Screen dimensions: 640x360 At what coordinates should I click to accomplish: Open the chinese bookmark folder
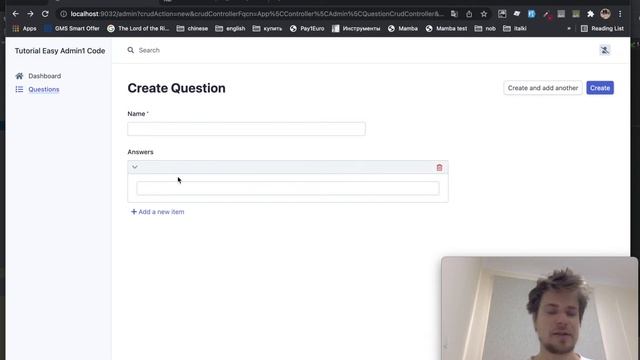(192, 29)
